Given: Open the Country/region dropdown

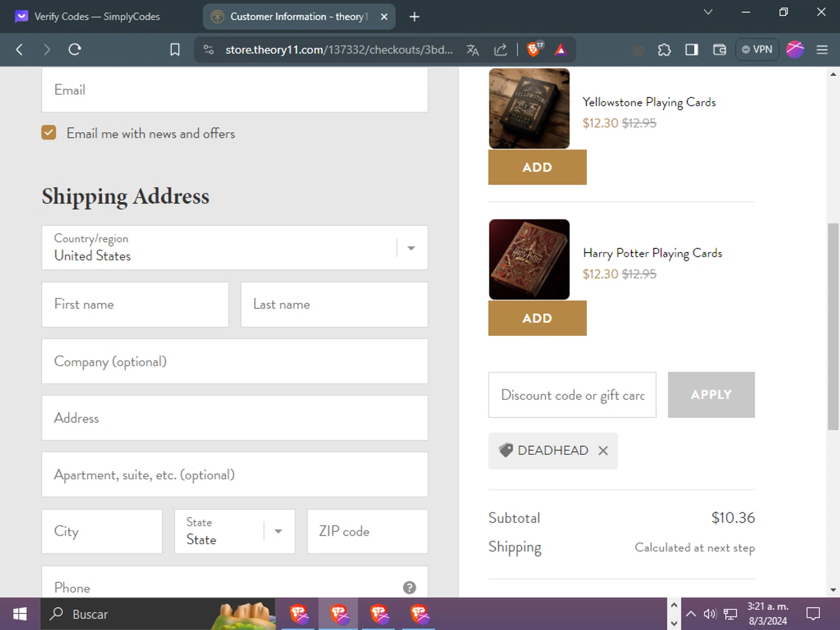Looking at the screenshot, I should 235,248.
